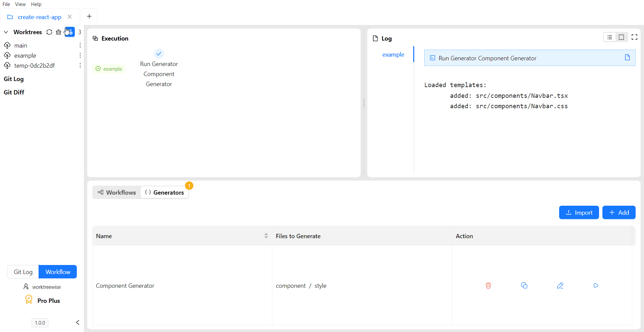This screenshot has width=644, height=332.
Task: Enter fullscreen mode in the Log panel
Action: tap(635, 37)
